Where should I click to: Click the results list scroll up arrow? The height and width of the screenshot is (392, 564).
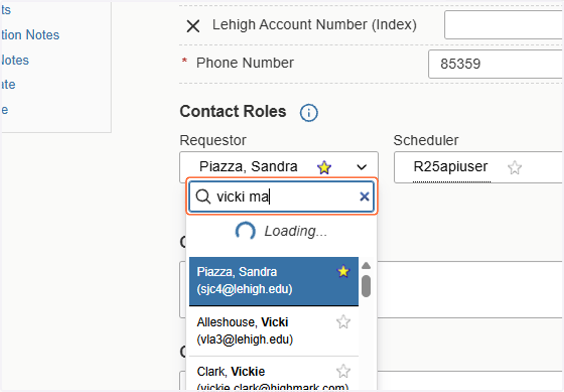(366, 265)
